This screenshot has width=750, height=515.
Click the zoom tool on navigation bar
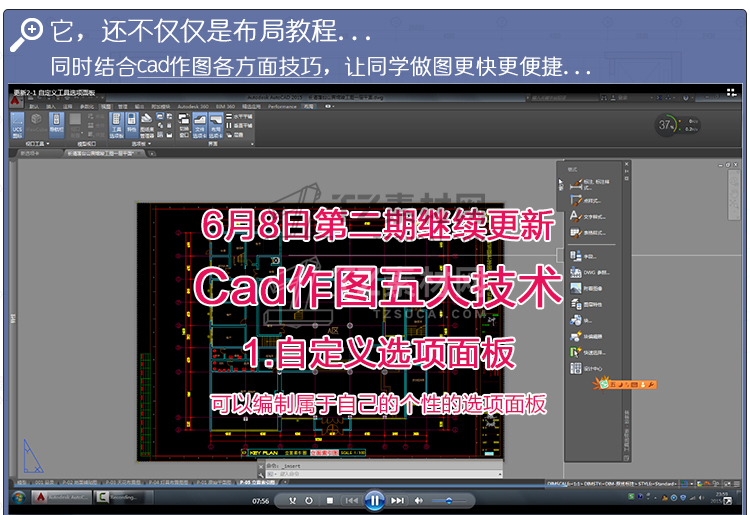(x=734, y=205)
